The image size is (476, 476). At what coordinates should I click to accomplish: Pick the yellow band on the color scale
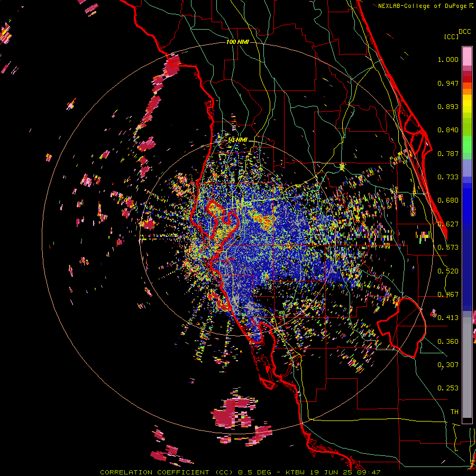[467, 104]
